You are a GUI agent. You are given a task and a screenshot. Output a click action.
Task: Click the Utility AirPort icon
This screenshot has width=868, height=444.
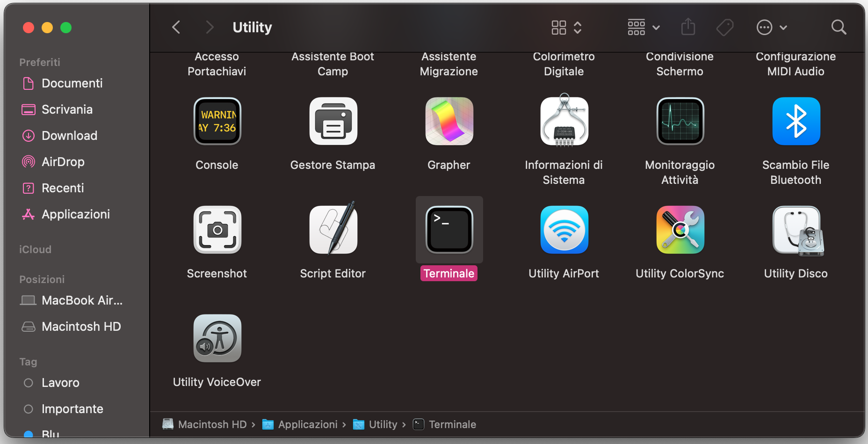(564, 230)
